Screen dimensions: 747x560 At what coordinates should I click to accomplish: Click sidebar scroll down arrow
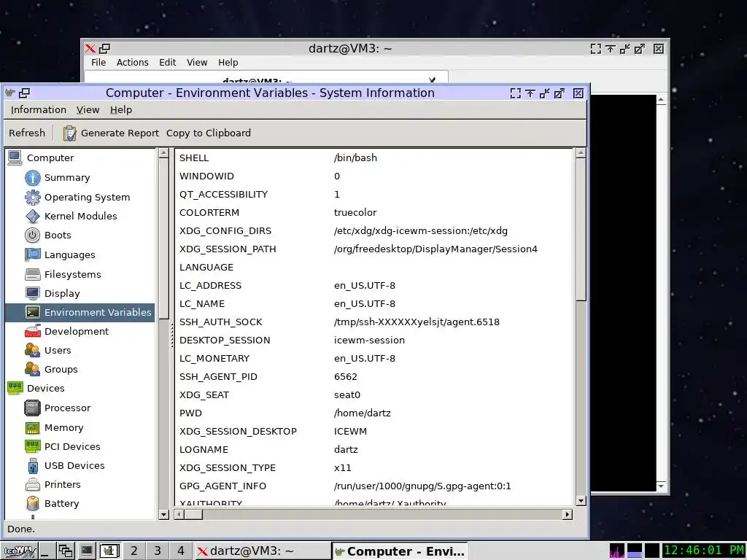point(164,514)
